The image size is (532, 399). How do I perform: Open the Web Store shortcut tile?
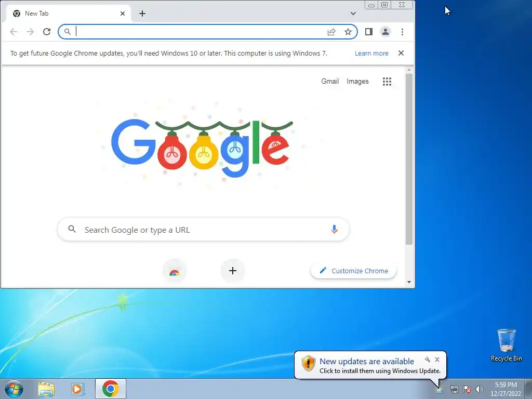point(175,271)
